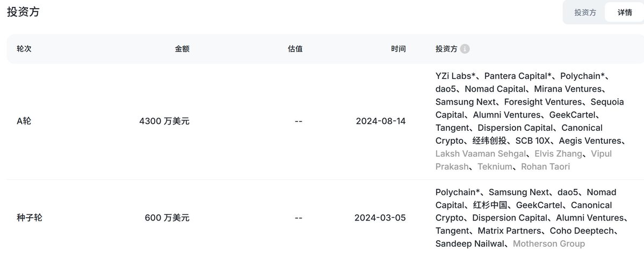Open Laksh Vaaman Sehgal investor profile
This screenshot has height=258, width=644.
click(x=481, y=154)
